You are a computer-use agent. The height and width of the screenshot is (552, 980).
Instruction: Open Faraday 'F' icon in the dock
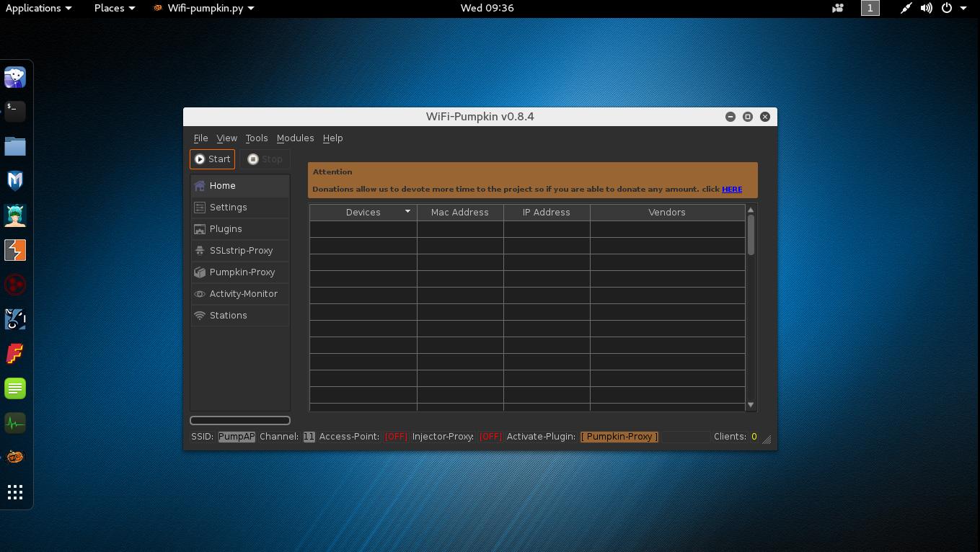pos(15,354)
